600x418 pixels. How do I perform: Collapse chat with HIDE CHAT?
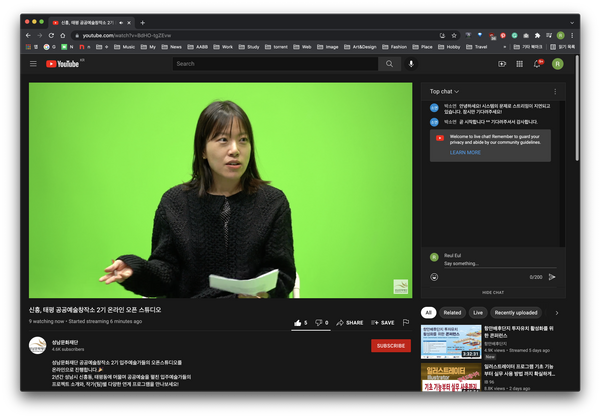click(493, 293)
